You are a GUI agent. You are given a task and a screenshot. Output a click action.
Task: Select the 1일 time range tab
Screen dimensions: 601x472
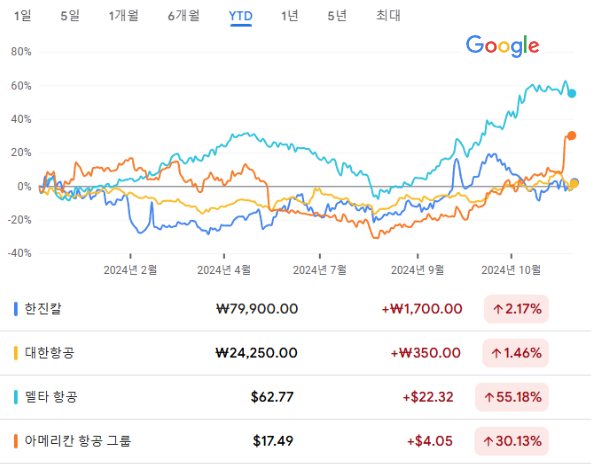[x=23, y=16]
